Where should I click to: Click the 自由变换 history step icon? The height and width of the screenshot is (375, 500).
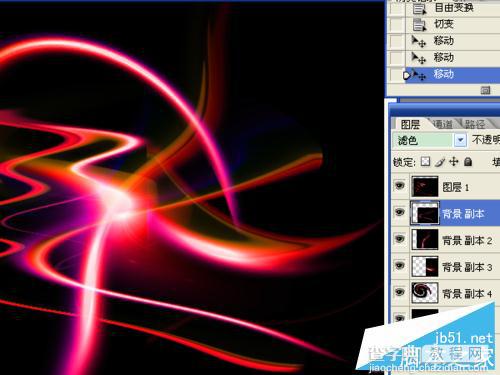coord(419,8)
